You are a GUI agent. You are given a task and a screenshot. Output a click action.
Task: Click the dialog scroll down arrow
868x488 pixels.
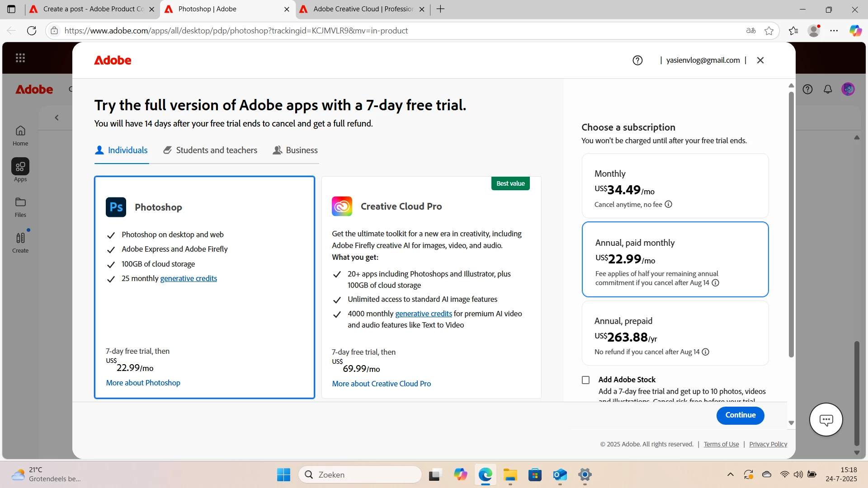791,423
